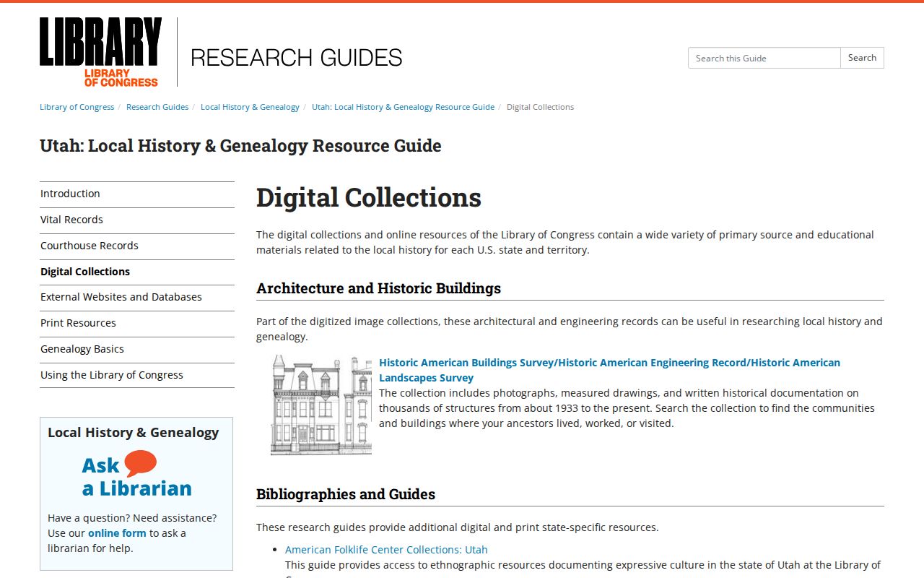
Task: Open the online form link
Action: tap(117, 533)
